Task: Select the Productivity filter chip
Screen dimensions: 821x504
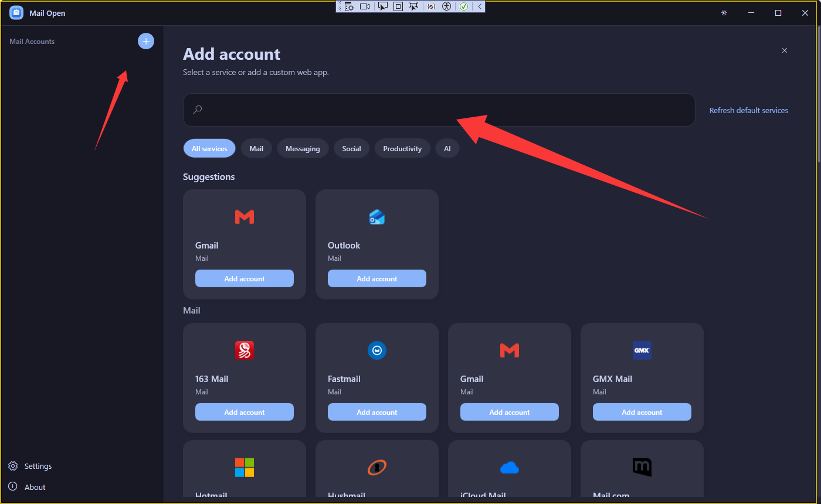Action: (x=402, y=148)
